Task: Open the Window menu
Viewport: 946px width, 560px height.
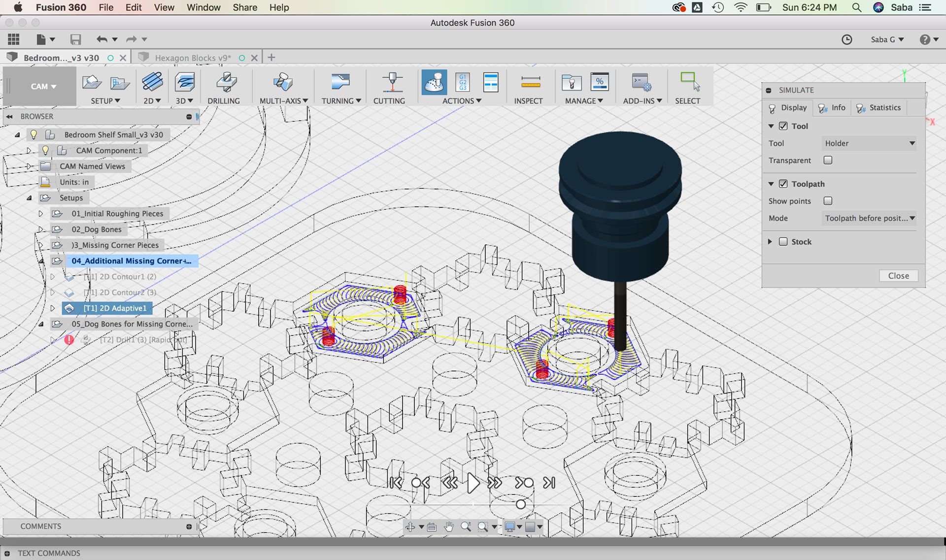Action: point(203,7)
